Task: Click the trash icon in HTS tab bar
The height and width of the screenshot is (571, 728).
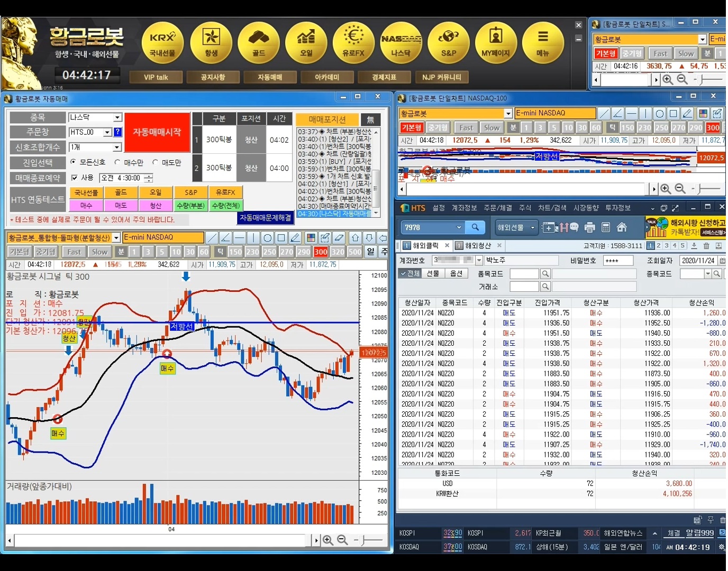Action: point(706,246)
